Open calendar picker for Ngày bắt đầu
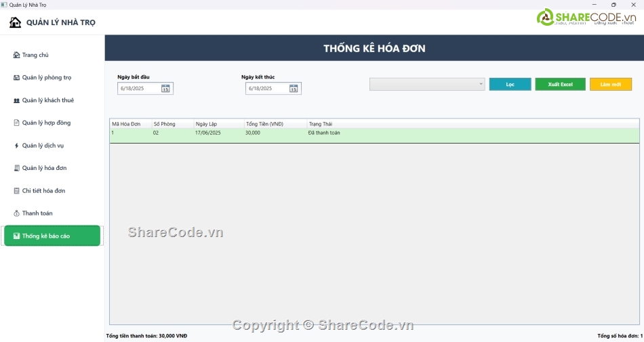Viewport: 644px width, 342px height. pyautogui.click(x=165, y=89)
